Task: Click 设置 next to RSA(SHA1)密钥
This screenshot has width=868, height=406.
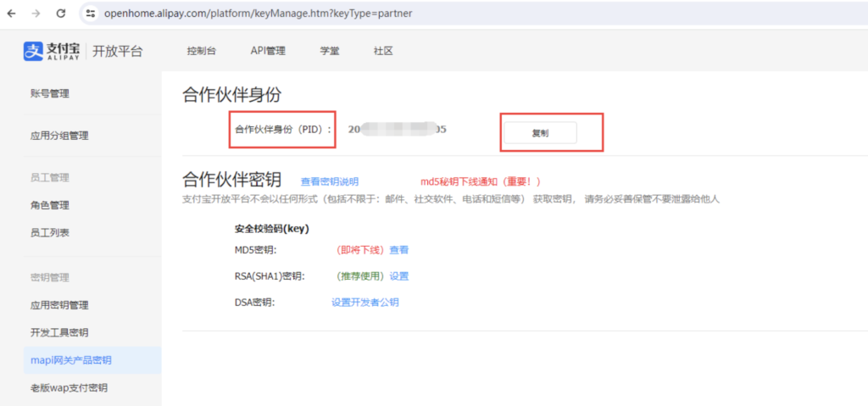Action: click(x=398, y=276)
